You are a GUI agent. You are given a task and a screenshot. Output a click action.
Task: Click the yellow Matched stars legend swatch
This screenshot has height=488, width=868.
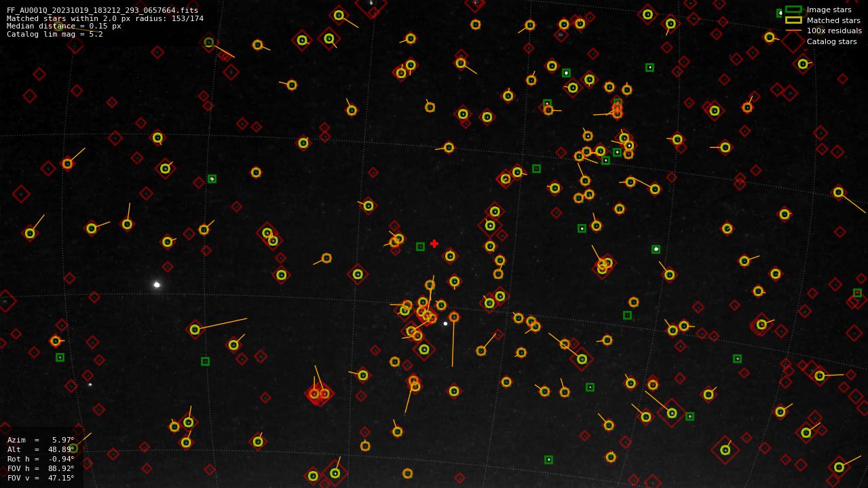click(793, 20)
